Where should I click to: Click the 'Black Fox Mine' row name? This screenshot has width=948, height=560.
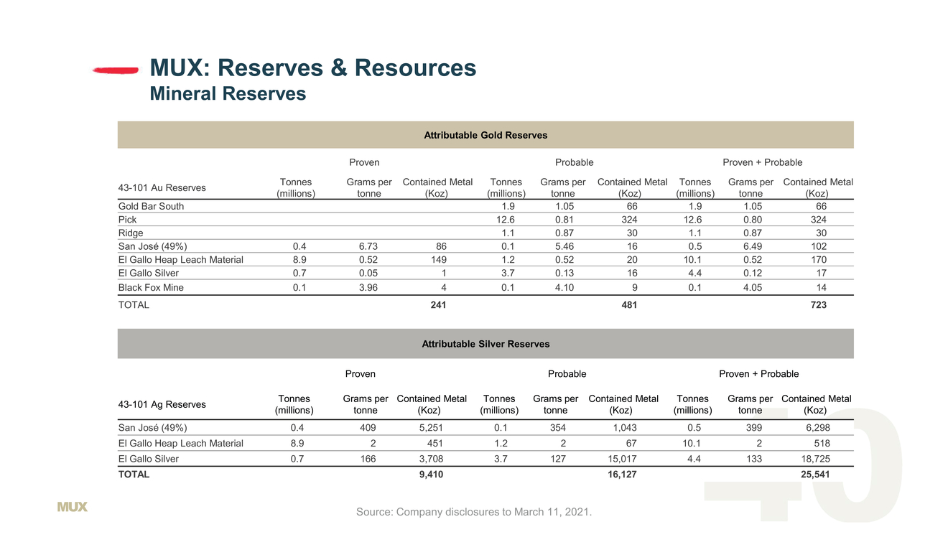pyautogui.click(x=151, y=288)
